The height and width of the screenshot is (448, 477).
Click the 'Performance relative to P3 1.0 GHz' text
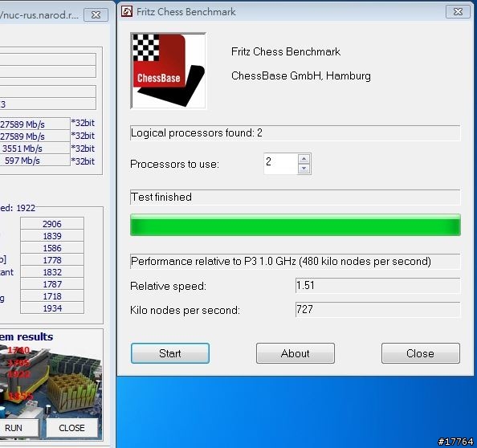pyautogui.click(x=281, y=261)
